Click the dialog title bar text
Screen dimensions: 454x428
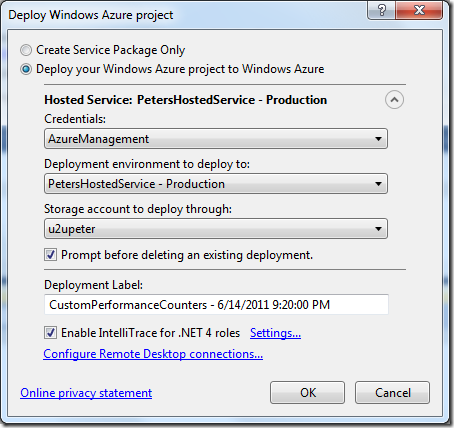coord(91,15)
